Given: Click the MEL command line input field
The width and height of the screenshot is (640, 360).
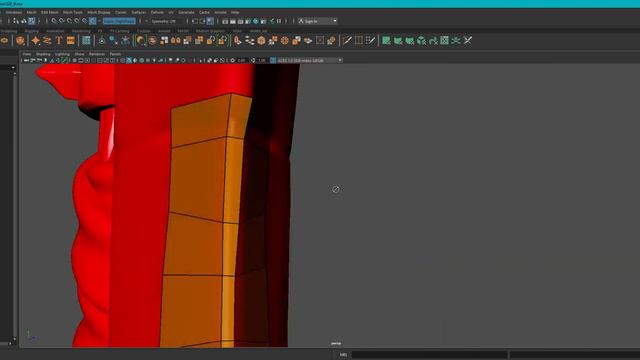Looking at the screenshot, I should tap(429, 355).
